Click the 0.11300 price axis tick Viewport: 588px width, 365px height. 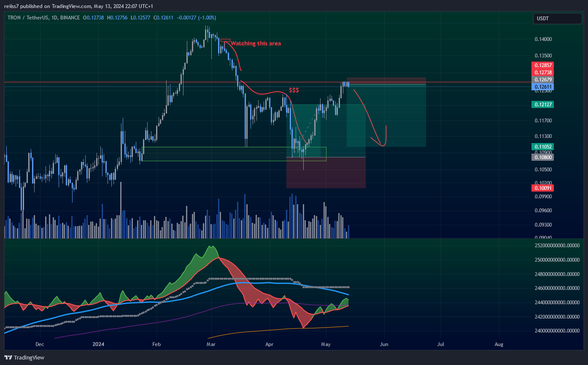pos(543,136)
